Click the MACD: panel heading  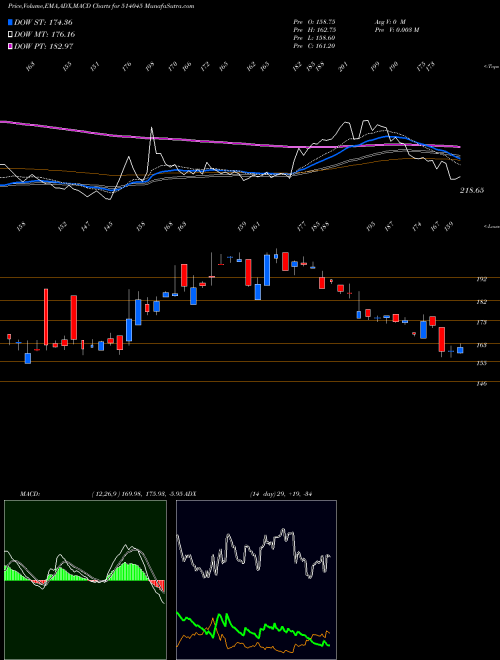pyautogui.click(x=29, y=493)
